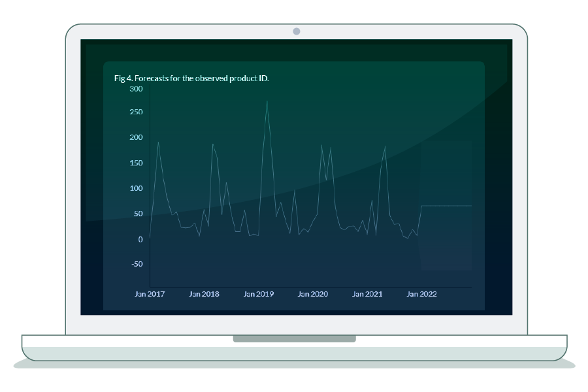
Task: Click the 50 y-axis tick label
Action: pos(137,214)
